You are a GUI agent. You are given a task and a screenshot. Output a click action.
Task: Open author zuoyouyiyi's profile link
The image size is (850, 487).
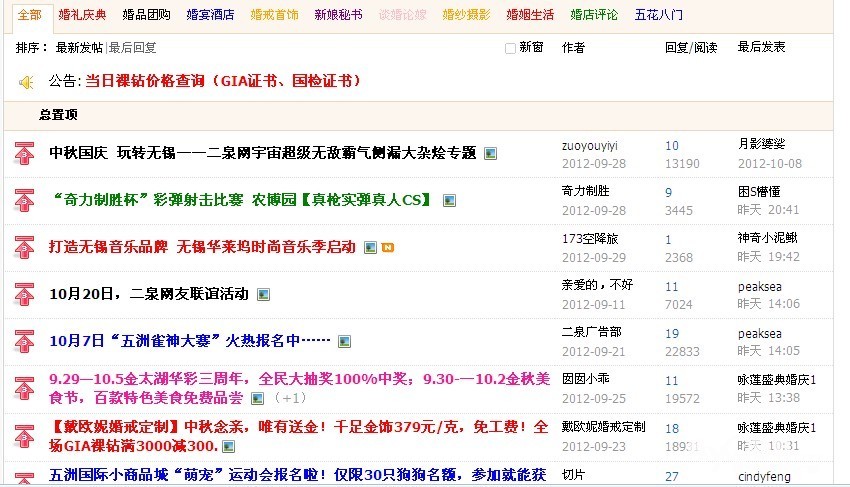(589, 145)
